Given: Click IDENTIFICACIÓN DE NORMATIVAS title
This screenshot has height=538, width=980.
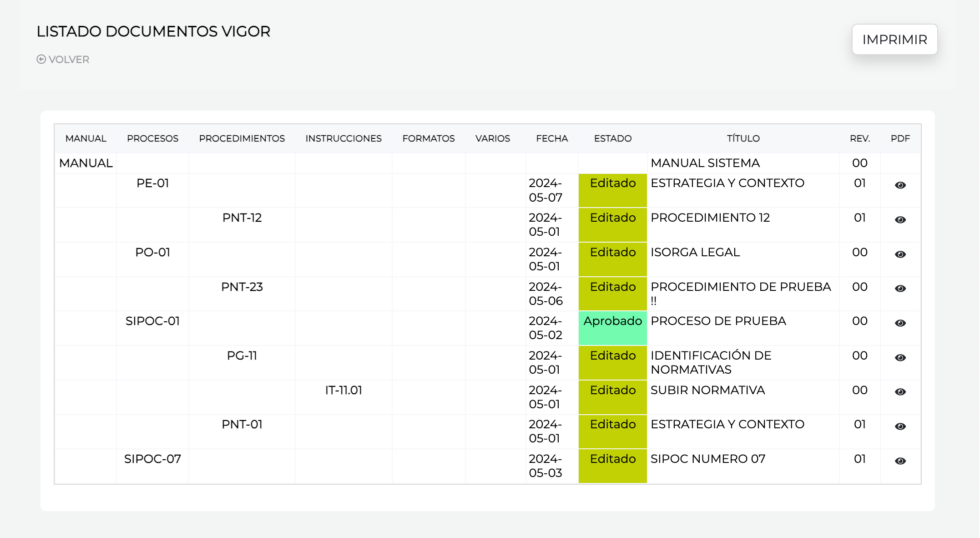Looking at the screenshot, I should [711, 362].
